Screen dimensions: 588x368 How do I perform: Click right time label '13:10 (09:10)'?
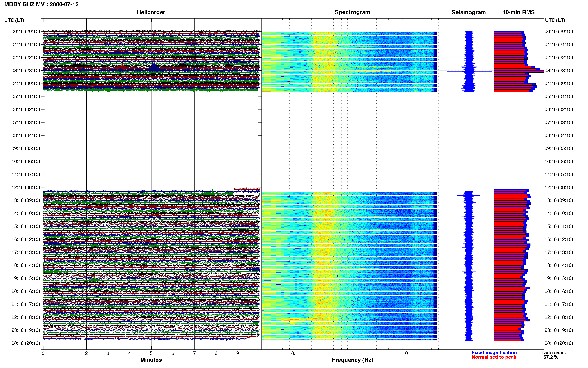coord(559,200)
